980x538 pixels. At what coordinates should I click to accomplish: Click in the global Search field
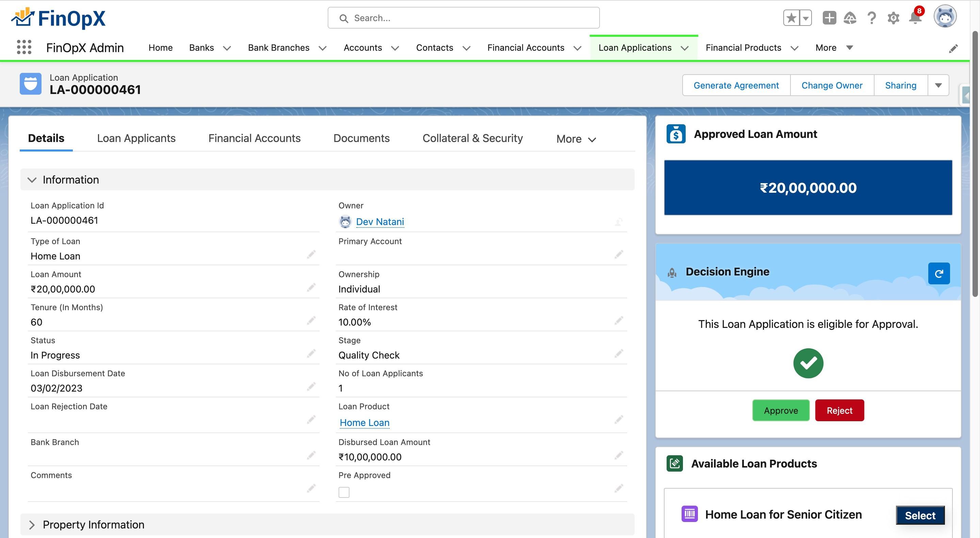pos(463,18)
